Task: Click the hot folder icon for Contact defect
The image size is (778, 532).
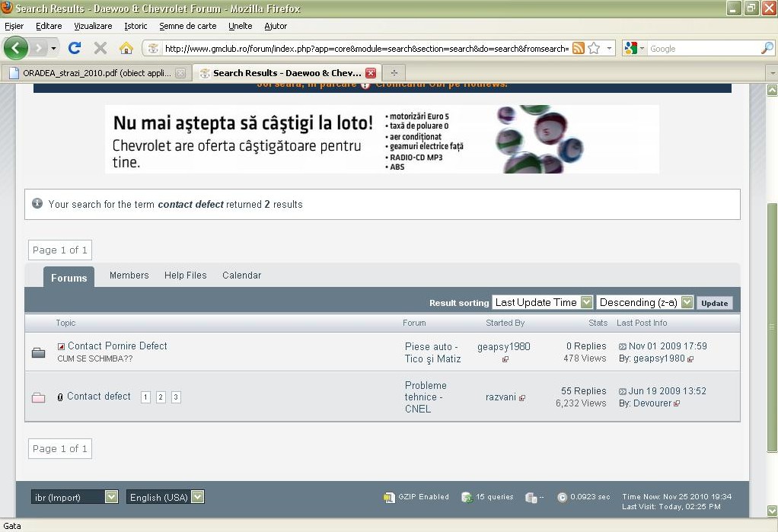Action: pyautogui.click(x=38, y=397)
